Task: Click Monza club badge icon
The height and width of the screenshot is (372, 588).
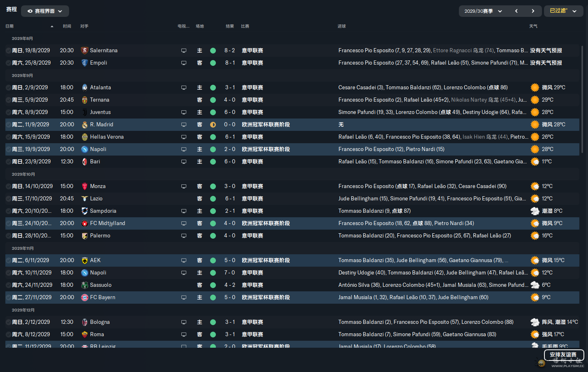Action: [85, 186]
